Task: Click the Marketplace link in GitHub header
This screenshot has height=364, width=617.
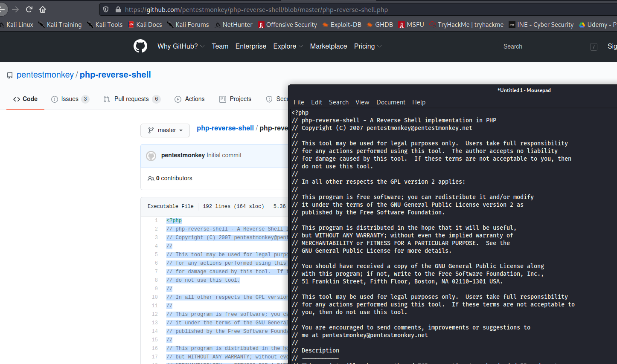Action: coord(329,46)
